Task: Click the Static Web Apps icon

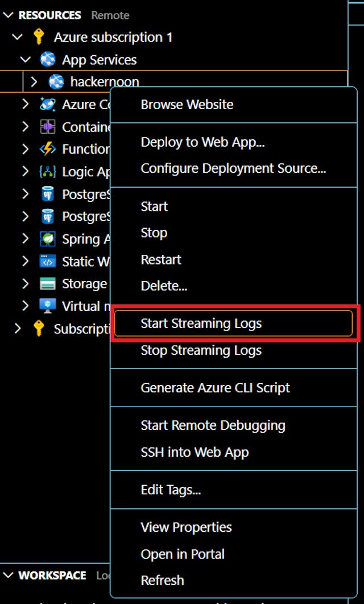Action: [48, 262]
